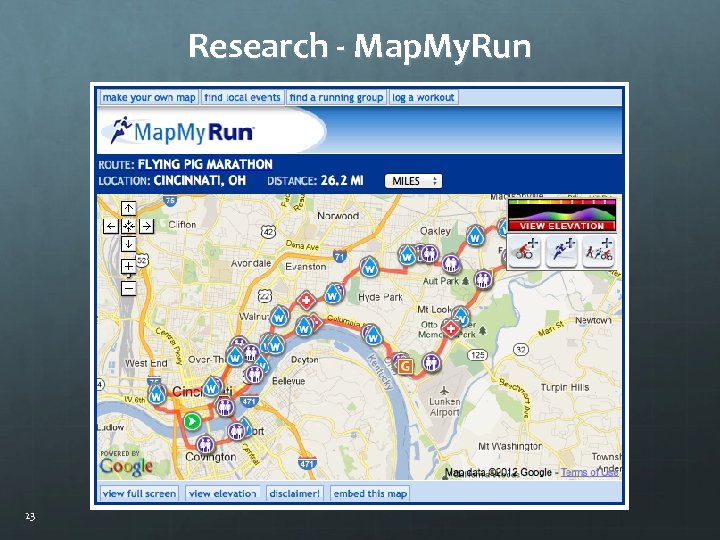720x540 pixels.
Task: Click the Hyde Park map label
Action: point(380,298)
